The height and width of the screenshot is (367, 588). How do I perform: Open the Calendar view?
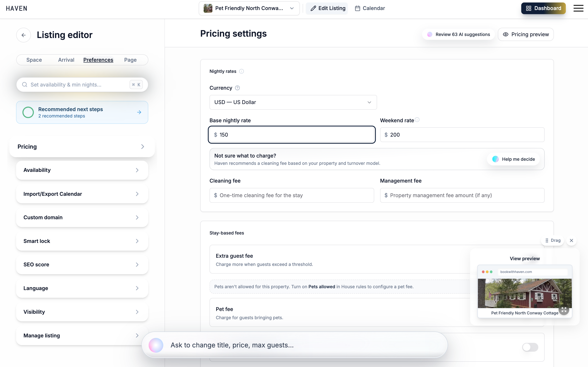point(370,8)
